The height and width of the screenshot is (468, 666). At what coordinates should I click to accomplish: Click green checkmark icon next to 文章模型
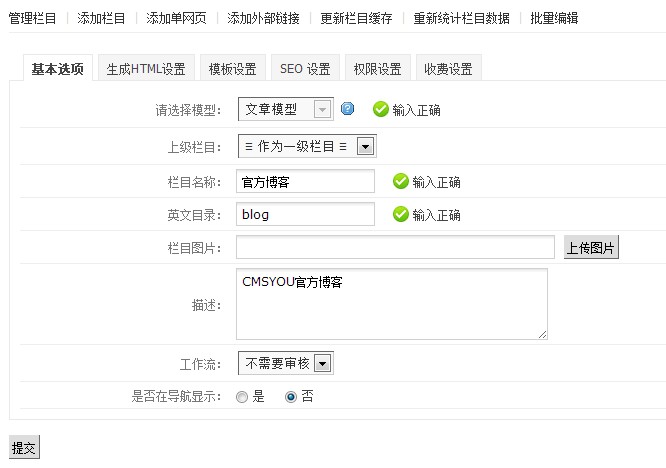point(380,109)
